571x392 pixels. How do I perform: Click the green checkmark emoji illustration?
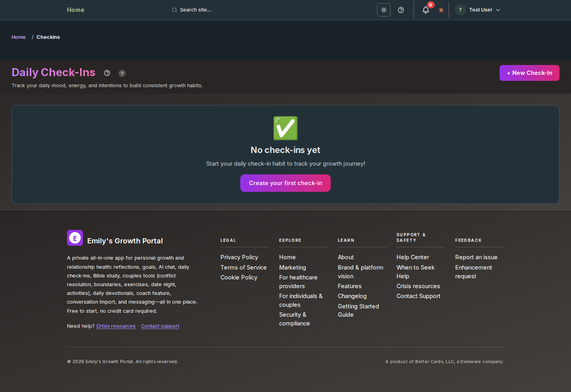click(285, 128)
